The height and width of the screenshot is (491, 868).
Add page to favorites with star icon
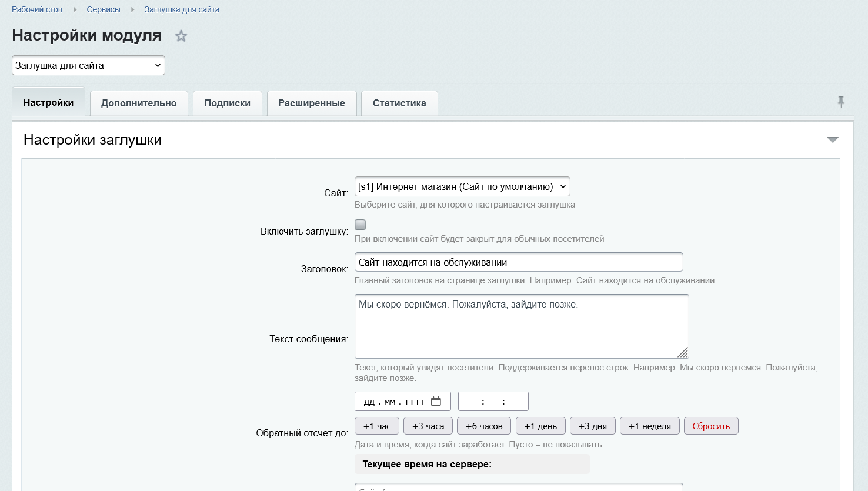[181, 36]
